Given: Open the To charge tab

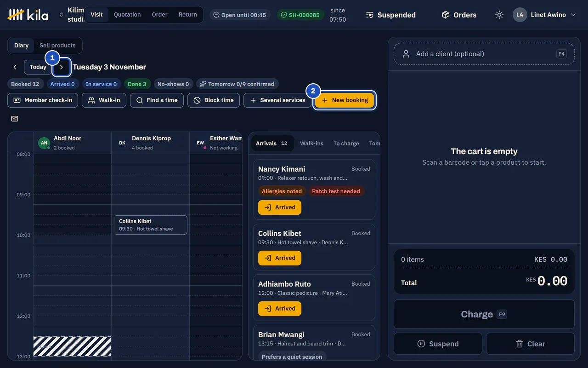Looking at the screenshot, I should [x=346, y=144].
